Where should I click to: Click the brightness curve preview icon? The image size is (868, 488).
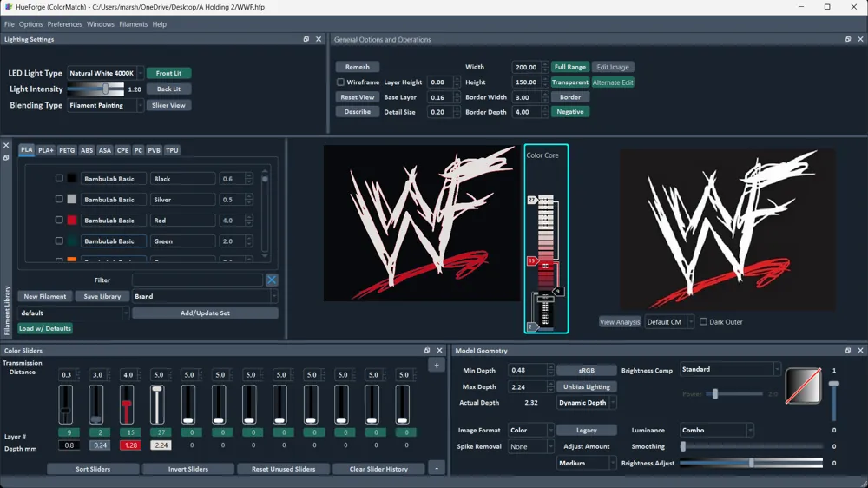[x=803, y=386]
